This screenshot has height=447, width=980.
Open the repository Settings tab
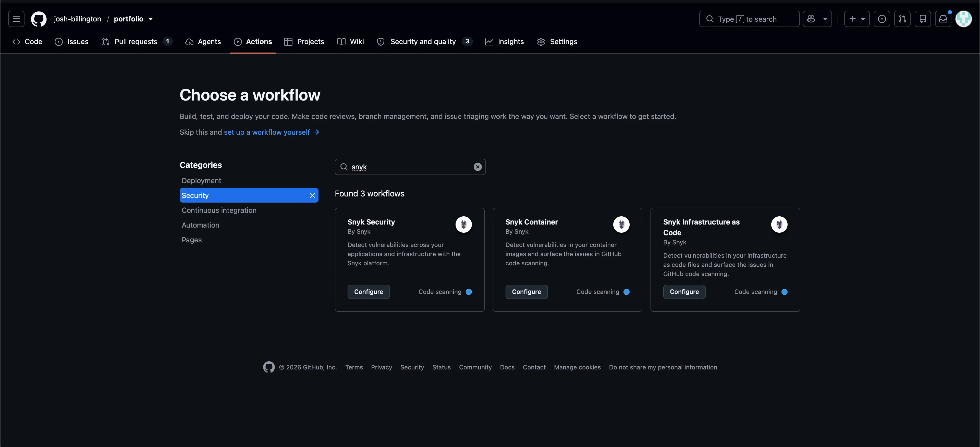pos(557,42)
